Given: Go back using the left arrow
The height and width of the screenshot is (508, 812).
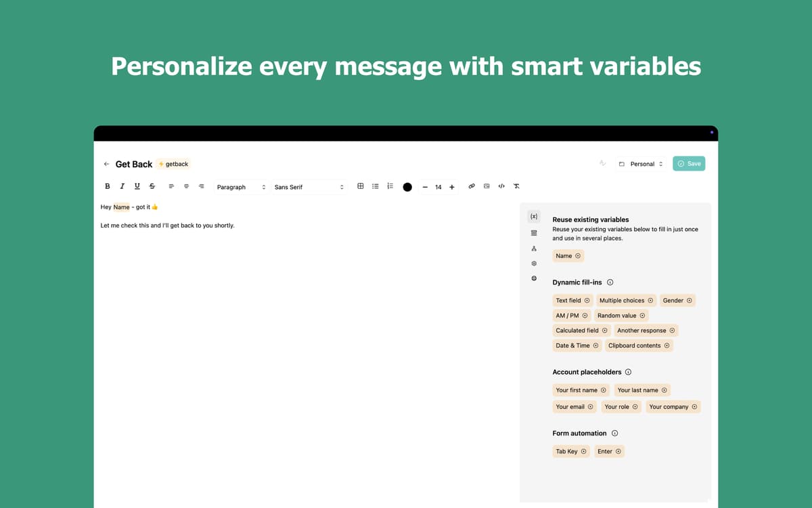Looking at the screenshot, I should (106, 164).
